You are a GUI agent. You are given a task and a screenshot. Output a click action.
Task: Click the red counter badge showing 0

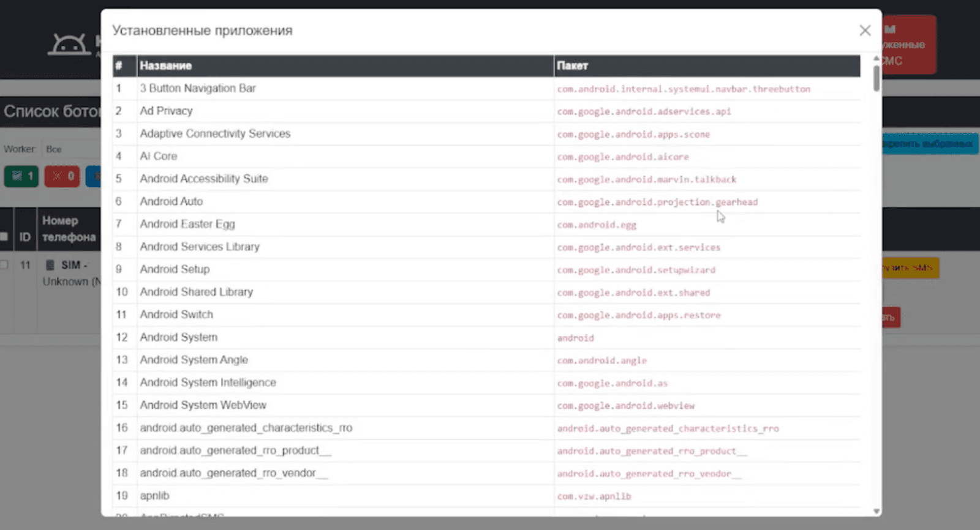point(62,176)
